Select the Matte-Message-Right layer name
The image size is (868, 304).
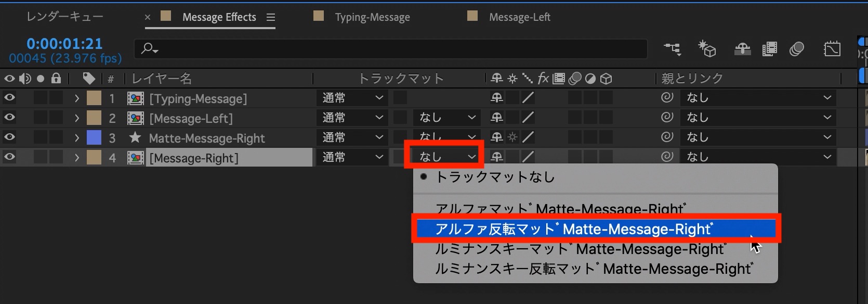[x=207, y=138]
